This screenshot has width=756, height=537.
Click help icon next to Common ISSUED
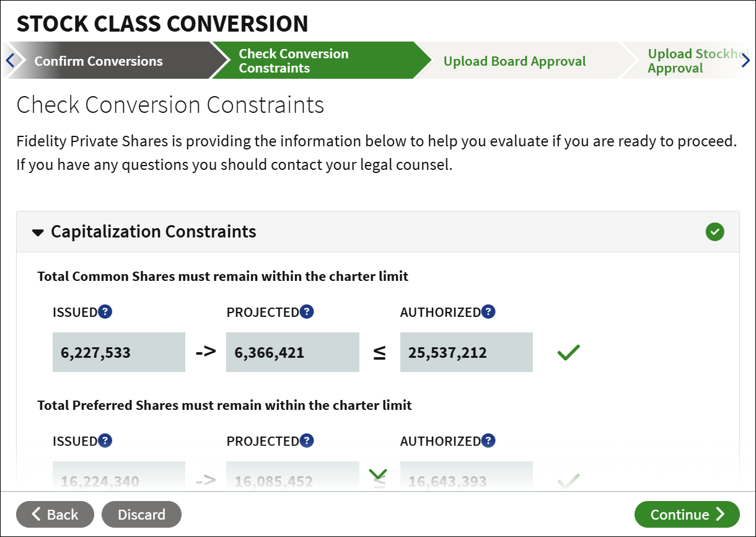[x=105, y=312]
